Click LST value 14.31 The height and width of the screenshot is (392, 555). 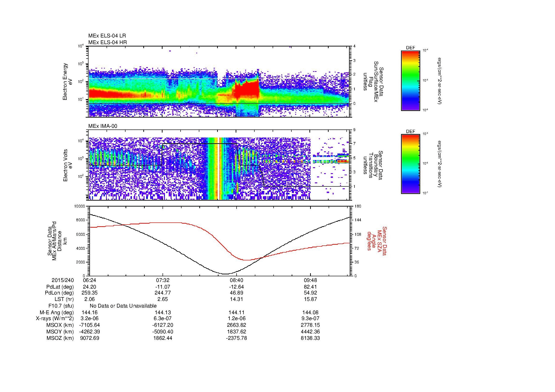point(236,299)
